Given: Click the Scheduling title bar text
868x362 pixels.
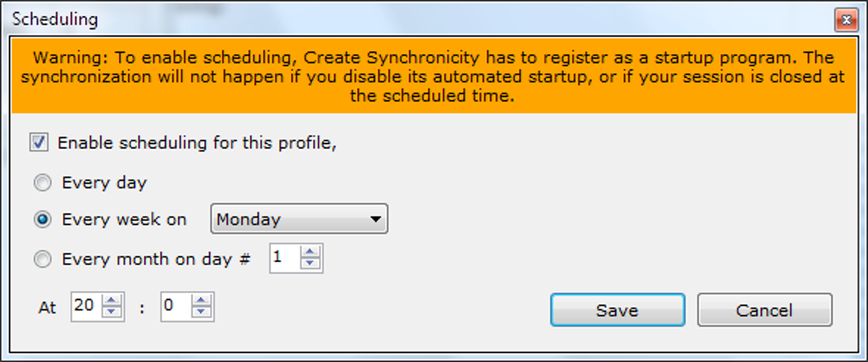Looking at the screenshot, I should click(54, 19).
